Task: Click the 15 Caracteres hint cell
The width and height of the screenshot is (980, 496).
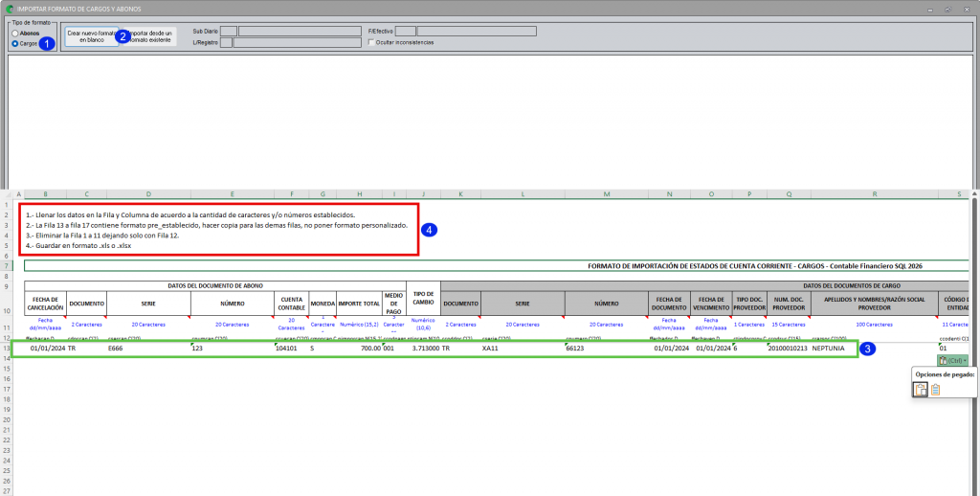Action: (x=789, y=325)
